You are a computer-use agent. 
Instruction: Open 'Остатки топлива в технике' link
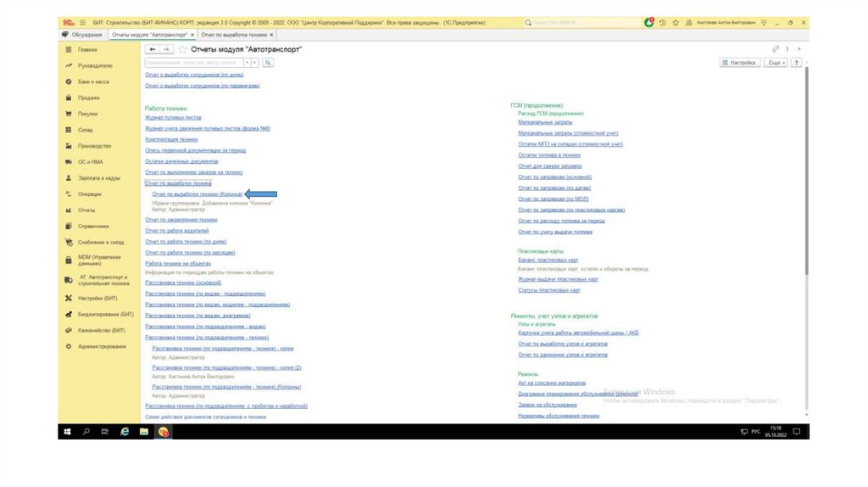tap(549, 155)
